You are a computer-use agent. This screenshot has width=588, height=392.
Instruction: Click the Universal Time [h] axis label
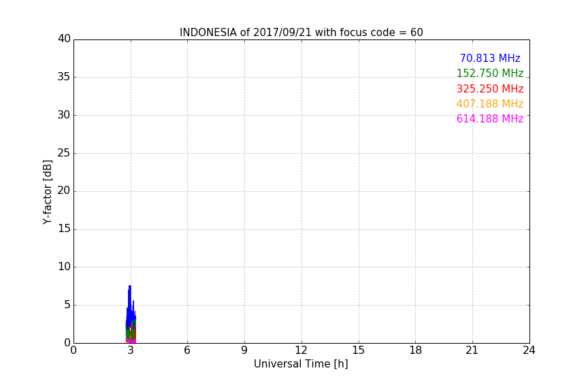(301, 364)
